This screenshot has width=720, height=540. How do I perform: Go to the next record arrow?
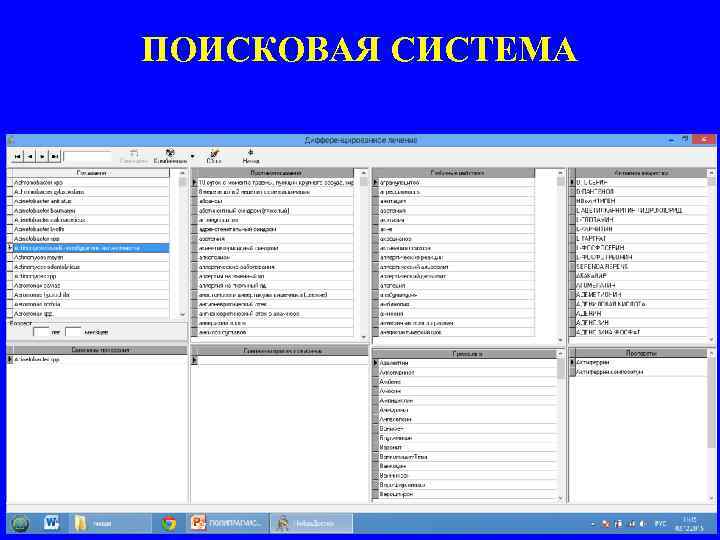click(42, 157)
